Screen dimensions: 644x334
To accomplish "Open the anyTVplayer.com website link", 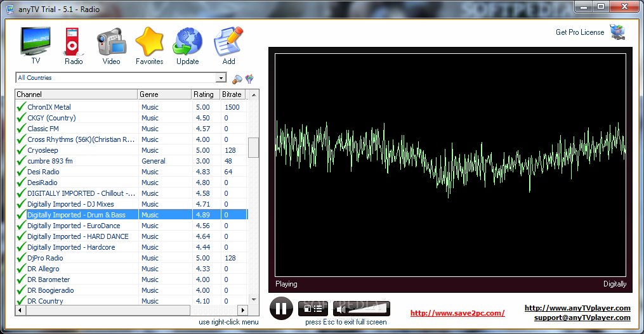I will [577, 308].
